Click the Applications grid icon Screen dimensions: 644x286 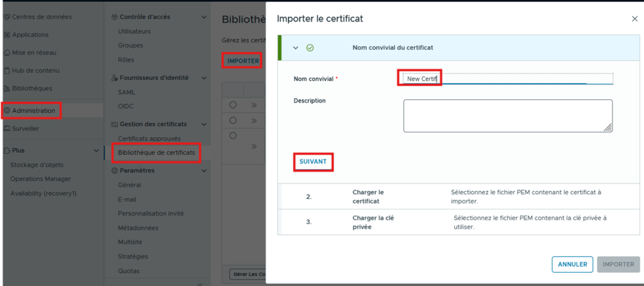pos(7,35)
